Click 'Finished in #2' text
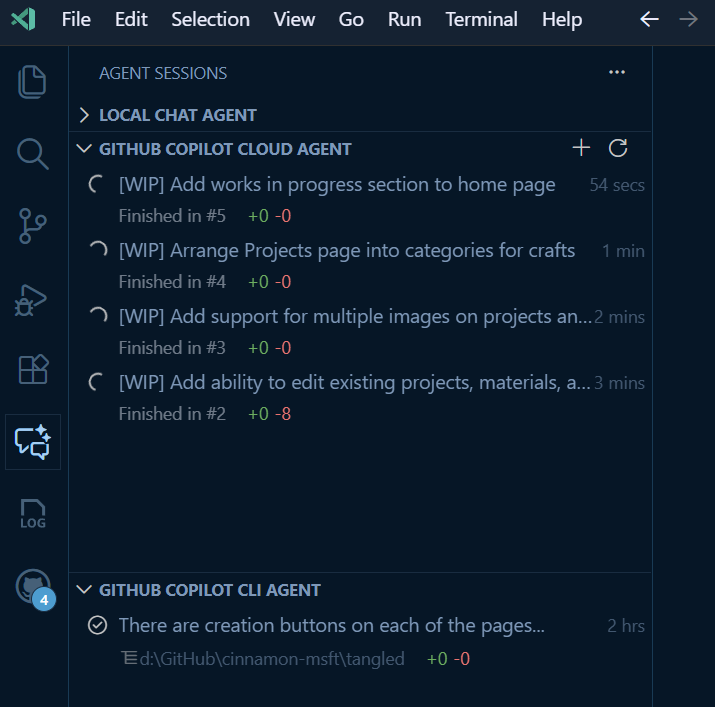 coord(172,414)
